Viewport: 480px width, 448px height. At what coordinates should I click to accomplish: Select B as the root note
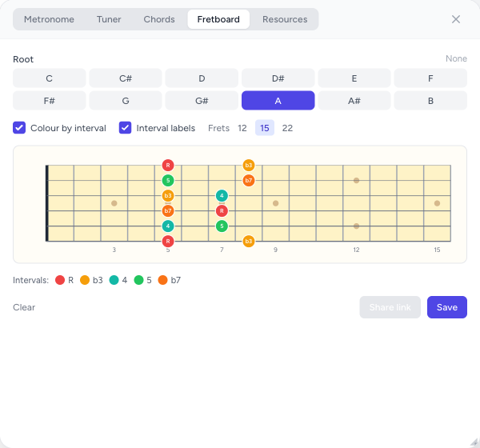(430, 101)
